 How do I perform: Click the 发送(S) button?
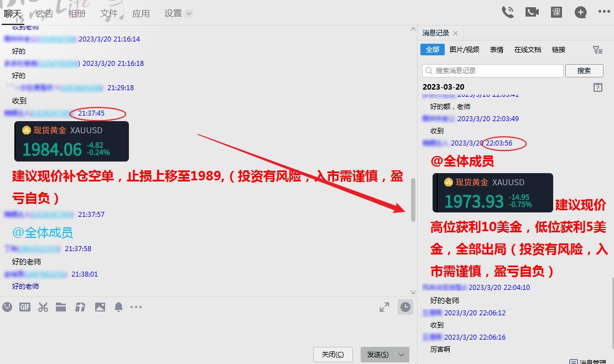point(378,355)
